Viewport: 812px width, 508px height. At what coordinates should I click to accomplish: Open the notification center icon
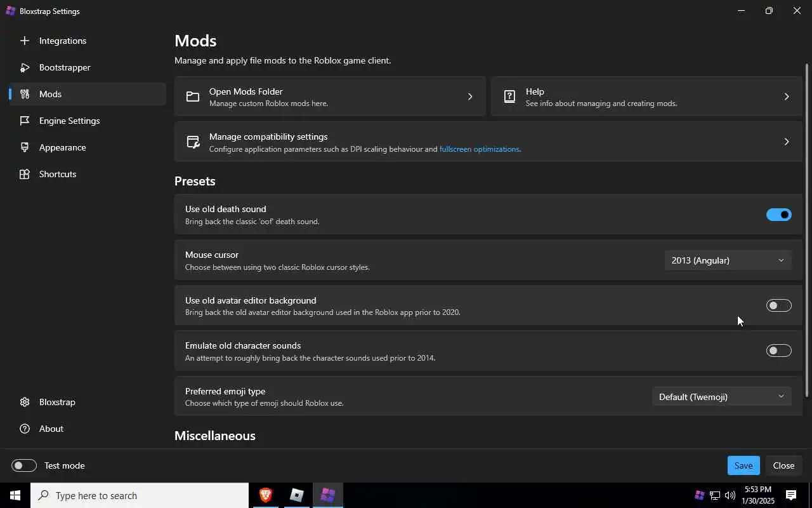(791, 495)
